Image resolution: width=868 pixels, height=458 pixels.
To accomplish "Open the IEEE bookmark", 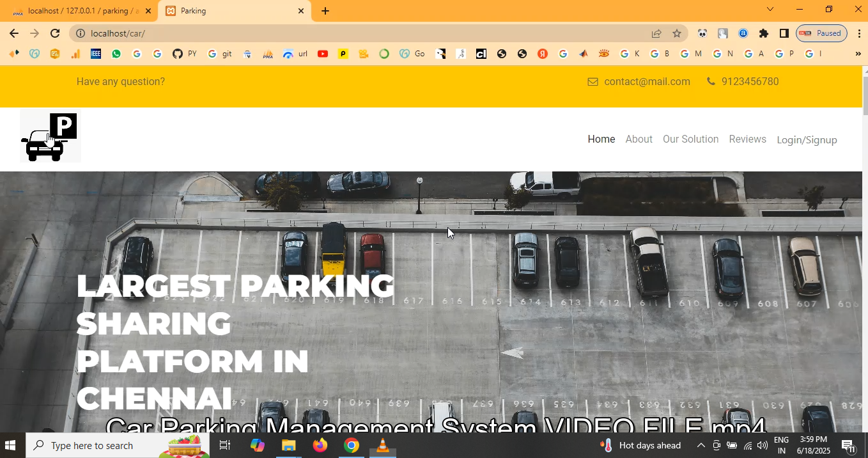I will tap(96, 54).
